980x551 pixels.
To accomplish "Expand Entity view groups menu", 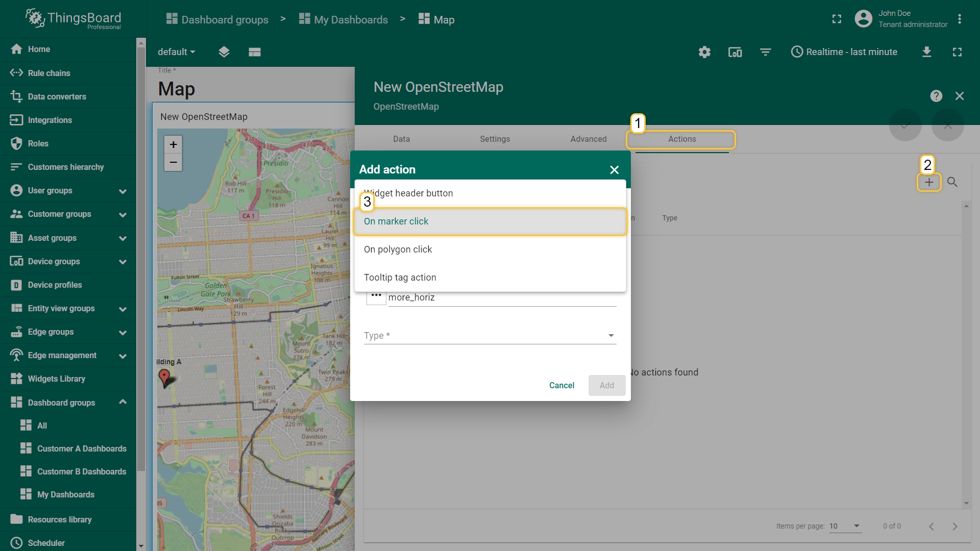I will [122, 309].
